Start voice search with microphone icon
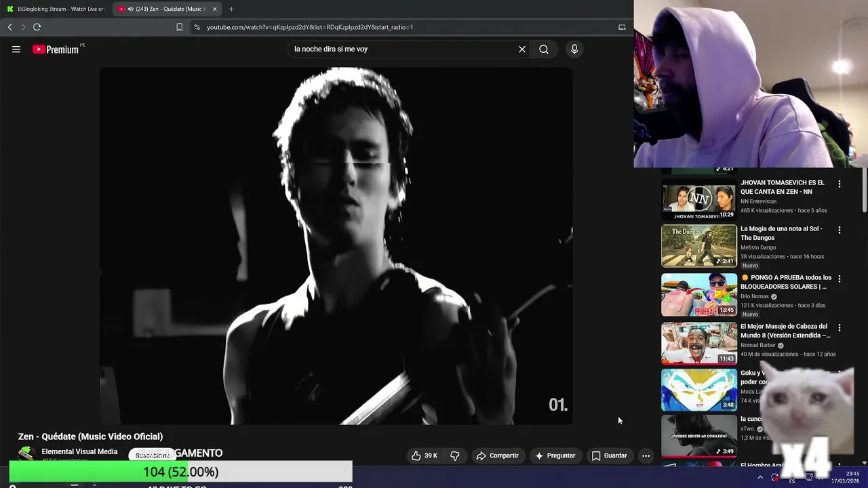 click(x=574, y=49)
